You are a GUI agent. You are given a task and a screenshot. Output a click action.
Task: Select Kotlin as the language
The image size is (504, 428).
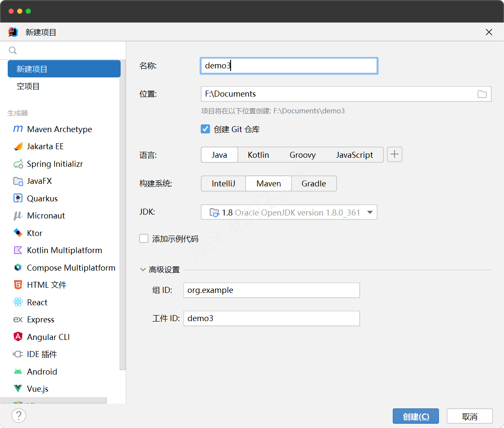[x=258, y=155]
